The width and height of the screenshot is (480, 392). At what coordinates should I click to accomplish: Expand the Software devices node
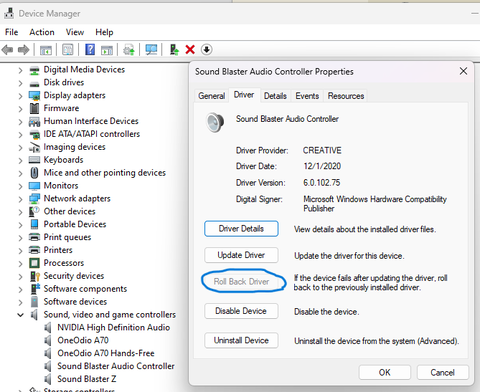click(x=20, y=302)
